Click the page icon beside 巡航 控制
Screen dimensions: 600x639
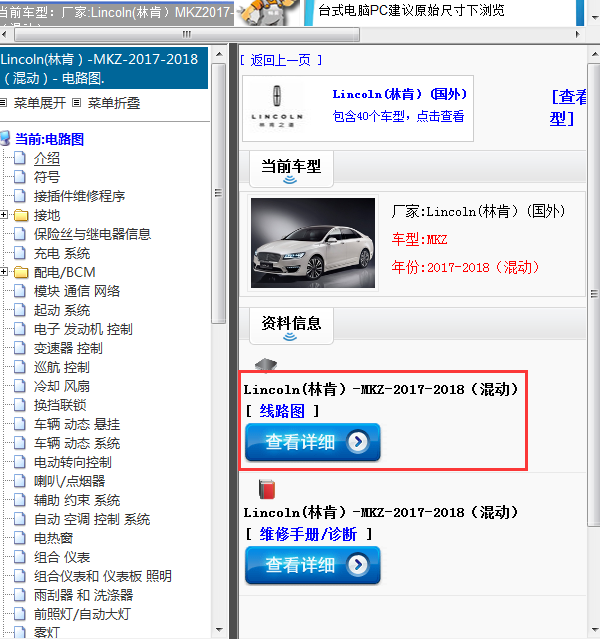point(20,367)
